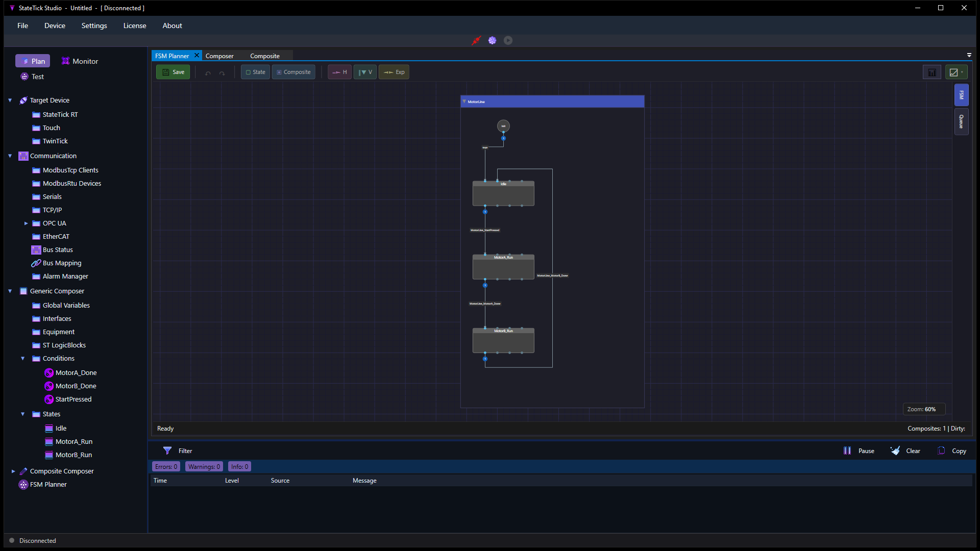Open ModbusTcp Clients folder
This screenshot has height=551, width=980.
65,170
